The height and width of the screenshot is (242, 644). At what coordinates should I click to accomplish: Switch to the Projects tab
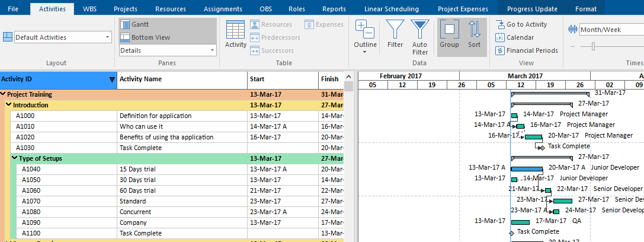(126, 9)
